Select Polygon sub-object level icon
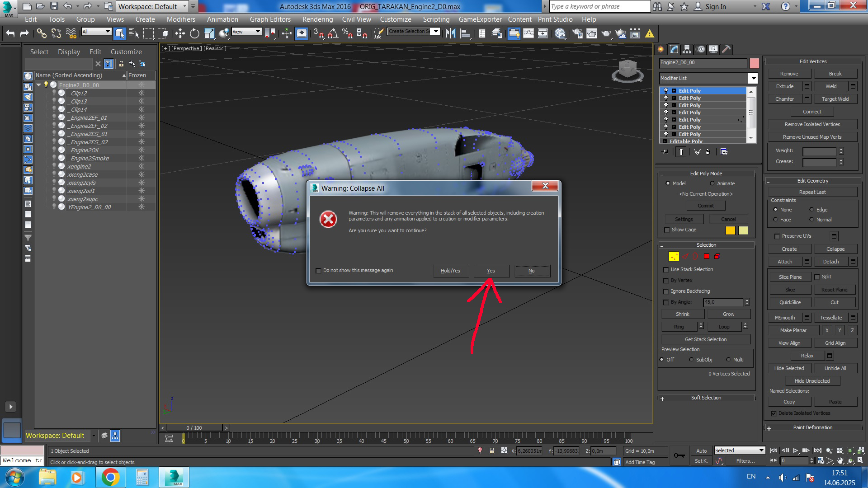This screenshot has height=488, width=868. pos(707,256)
